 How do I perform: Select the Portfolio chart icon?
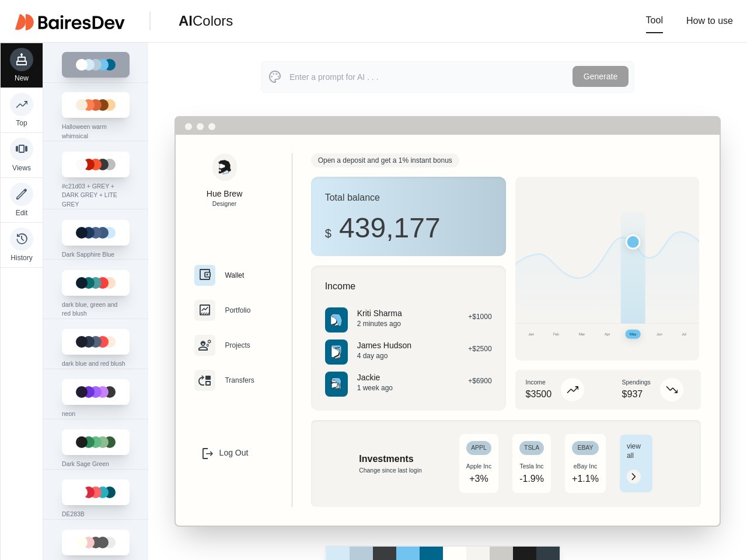point(205,310)
